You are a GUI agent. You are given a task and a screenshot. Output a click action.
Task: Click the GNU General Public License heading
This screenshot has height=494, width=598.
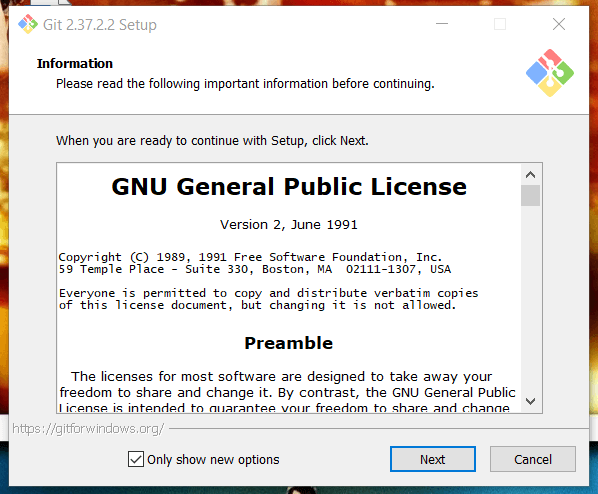tap(289, 187)
